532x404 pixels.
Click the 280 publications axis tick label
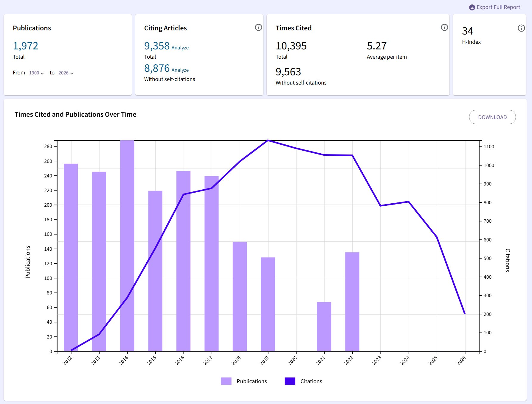click(48, 146)
